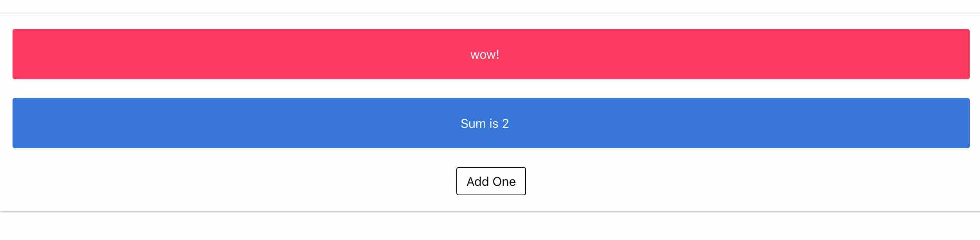Click the word "Add" in the button
980x240 pixels.
pyautogui.click(x=477, y=182)
